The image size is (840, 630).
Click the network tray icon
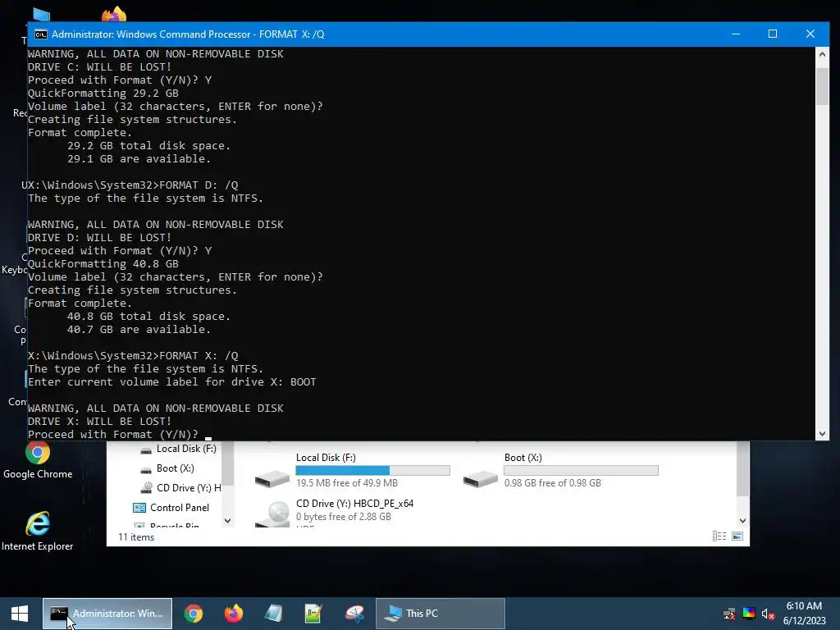pyautogui.click(x=729, y=614)
